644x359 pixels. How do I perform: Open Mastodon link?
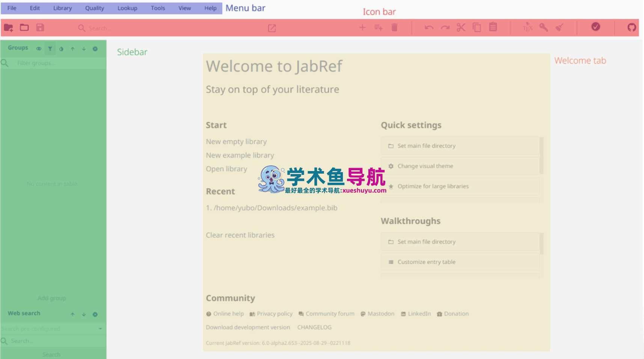pos(377,314)
